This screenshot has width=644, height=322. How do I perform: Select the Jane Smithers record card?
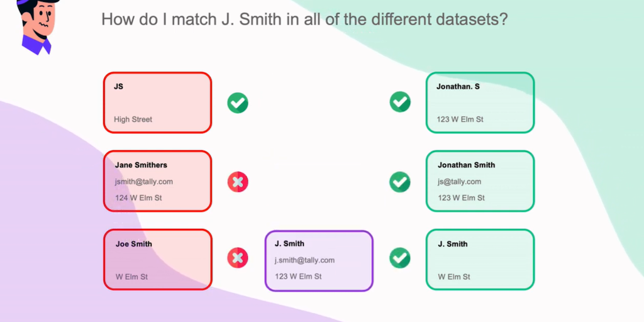(157, 181)
